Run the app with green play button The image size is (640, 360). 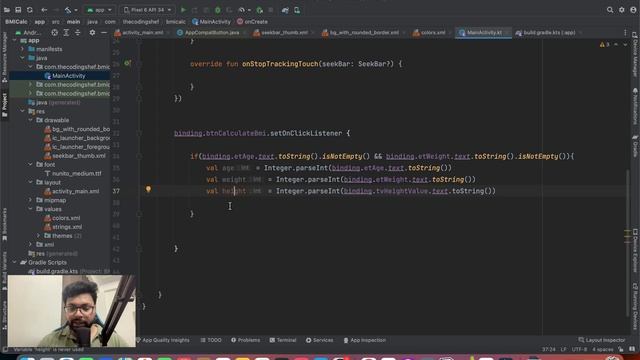click(x=183, y=10)
